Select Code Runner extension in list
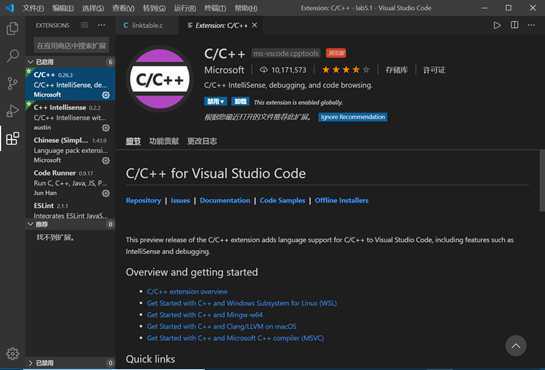Image resolution: width=545 pixels, height=370 pixels. [70, 182]
